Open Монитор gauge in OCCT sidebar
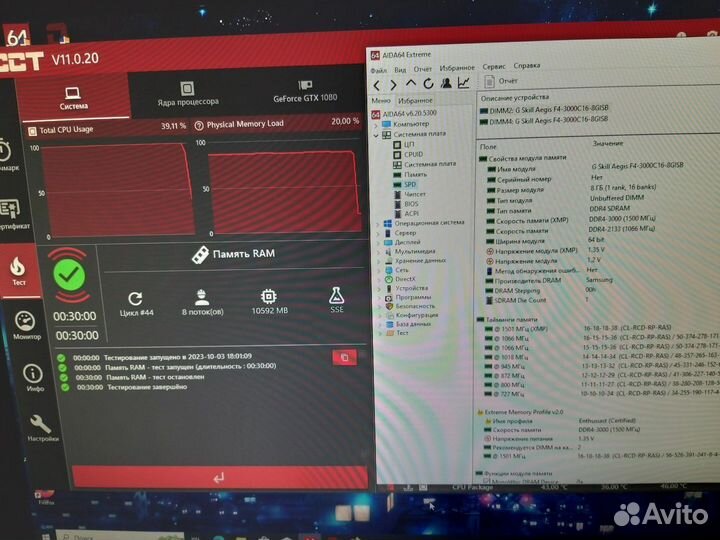 pyautogui.click(x=26, y=325)
